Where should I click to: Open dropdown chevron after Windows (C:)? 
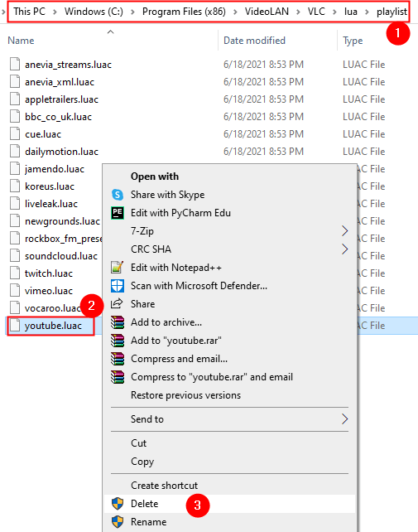[x=132, y=12]
